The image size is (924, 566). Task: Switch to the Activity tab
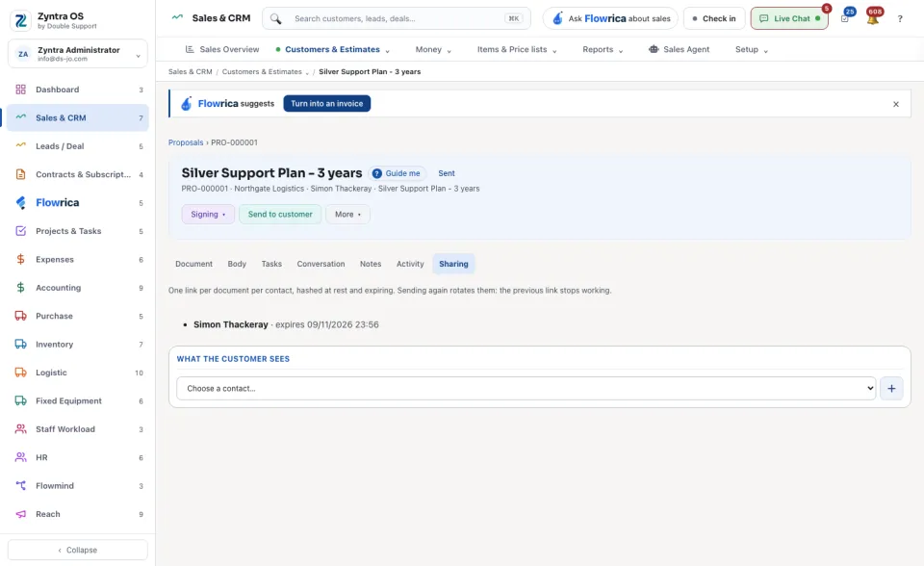[x=410, y=264]
